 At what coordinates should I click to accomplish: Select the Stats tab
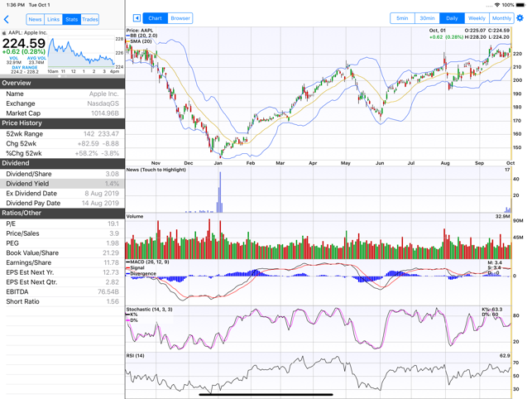tap(72, 19)
